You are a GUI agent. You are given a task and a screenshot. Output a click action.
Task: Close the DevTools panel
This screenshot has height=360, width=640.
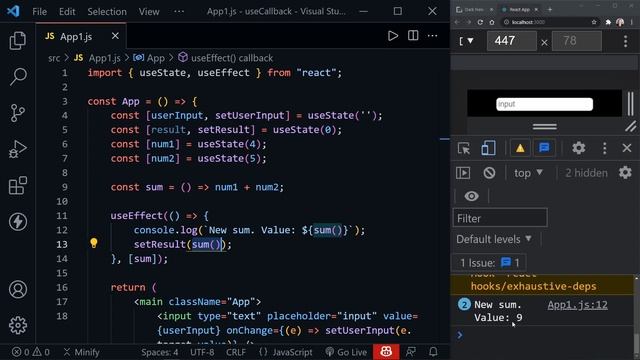pyautogui.click(x=627, y=148)
